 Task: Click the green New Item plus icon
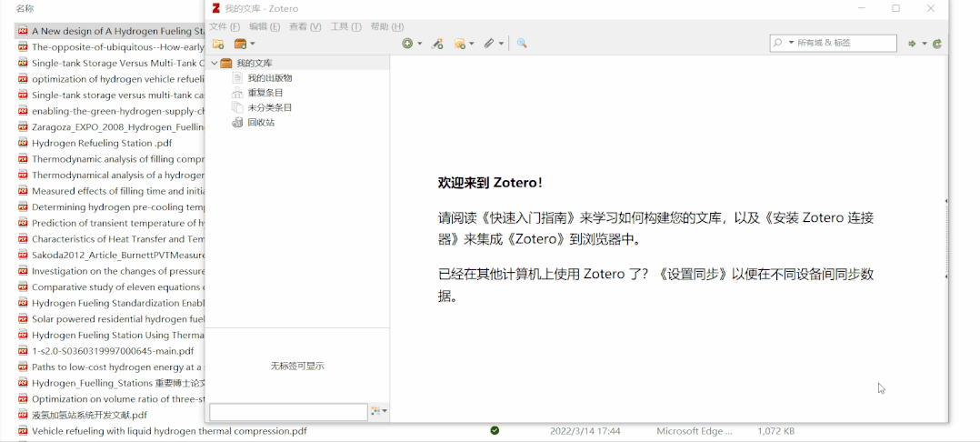tap(407, 44)
